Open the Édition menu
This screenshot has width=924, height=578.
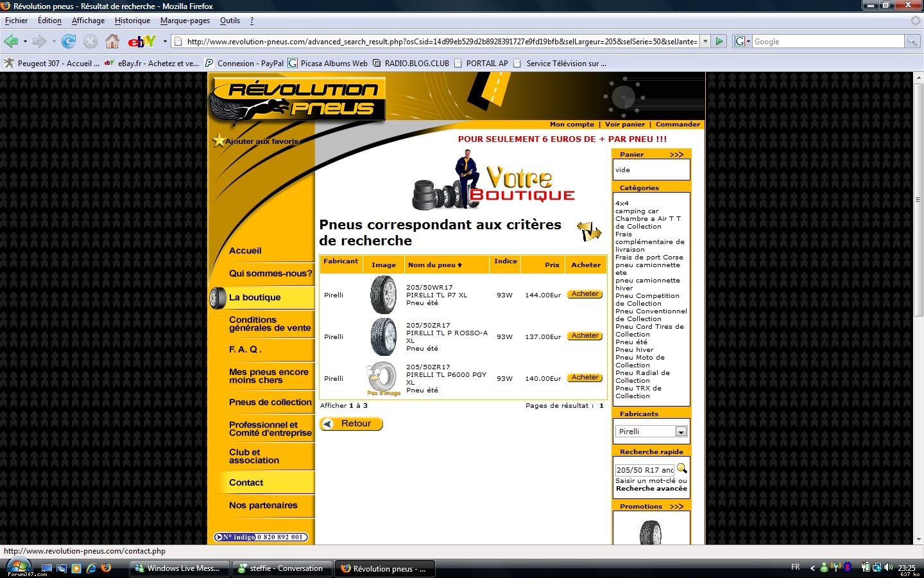pos(49,21)
